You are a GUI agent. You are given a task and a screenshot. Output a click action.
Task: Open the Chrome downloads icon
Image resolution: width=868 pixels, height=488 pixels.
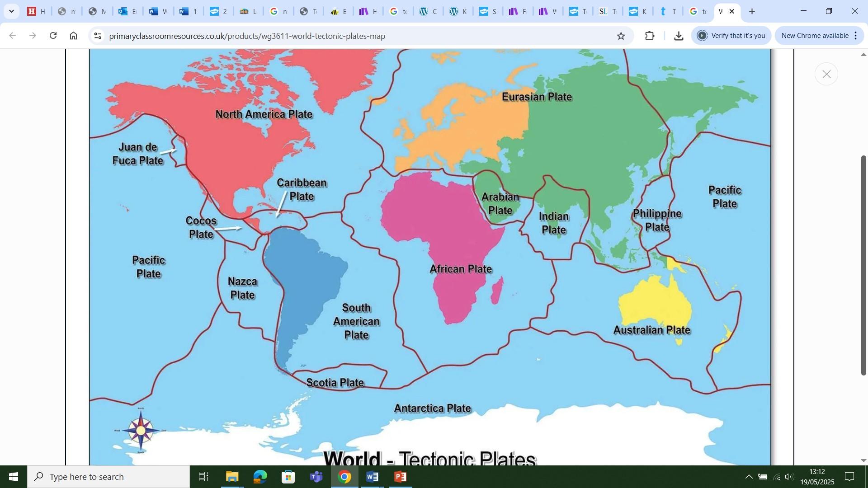tap(678, 36)
